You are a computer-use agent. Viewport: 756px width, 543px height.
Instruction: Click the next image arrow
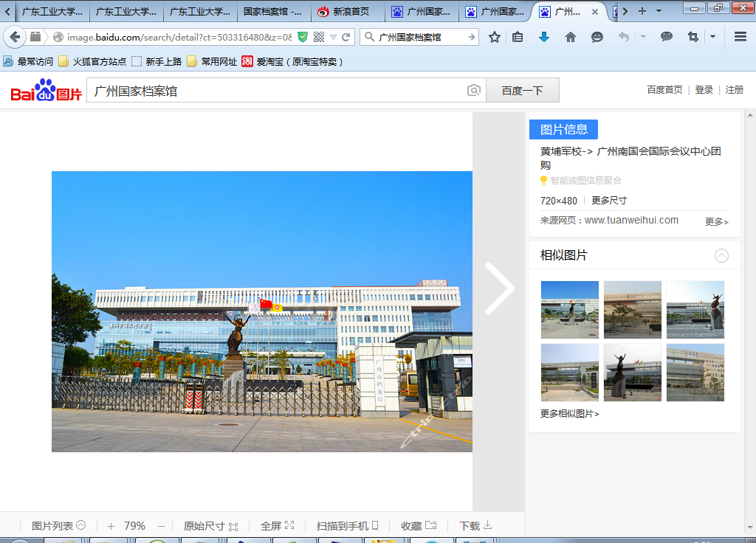point(499,288)
